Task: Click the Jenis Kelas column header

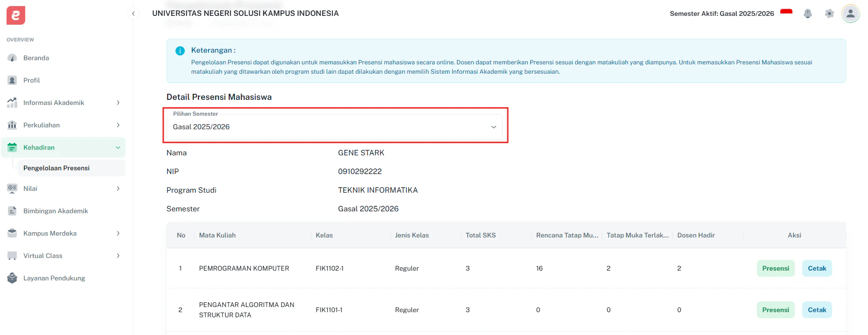Action: point(412,235)
